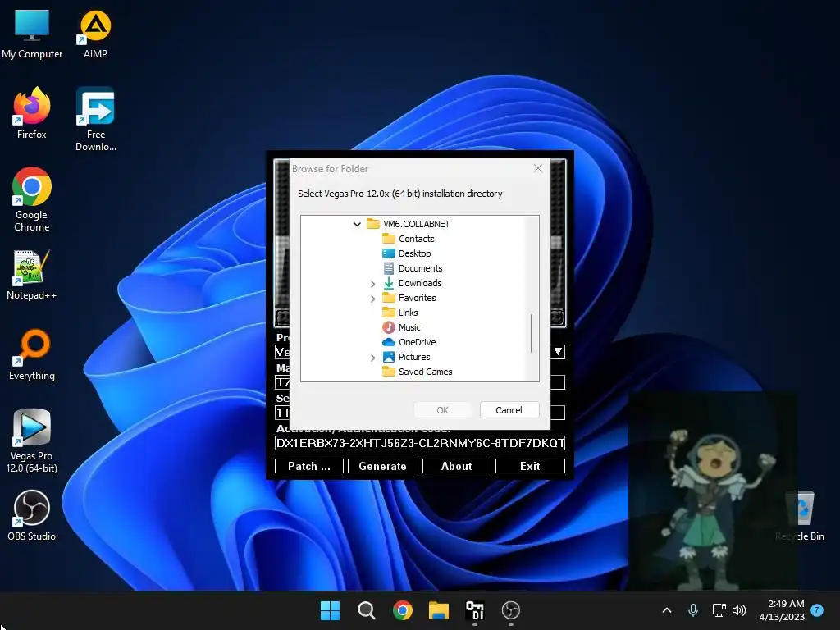This screenshot has width=840, height=630.
Task: Switch to OBS Studio in the taskbar
Action: coord(510,610)
